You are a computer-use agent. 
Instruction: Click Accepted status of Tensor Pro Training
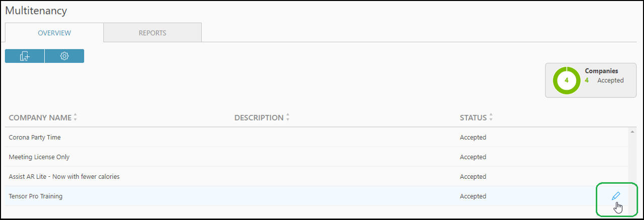(x=473, y=196)
